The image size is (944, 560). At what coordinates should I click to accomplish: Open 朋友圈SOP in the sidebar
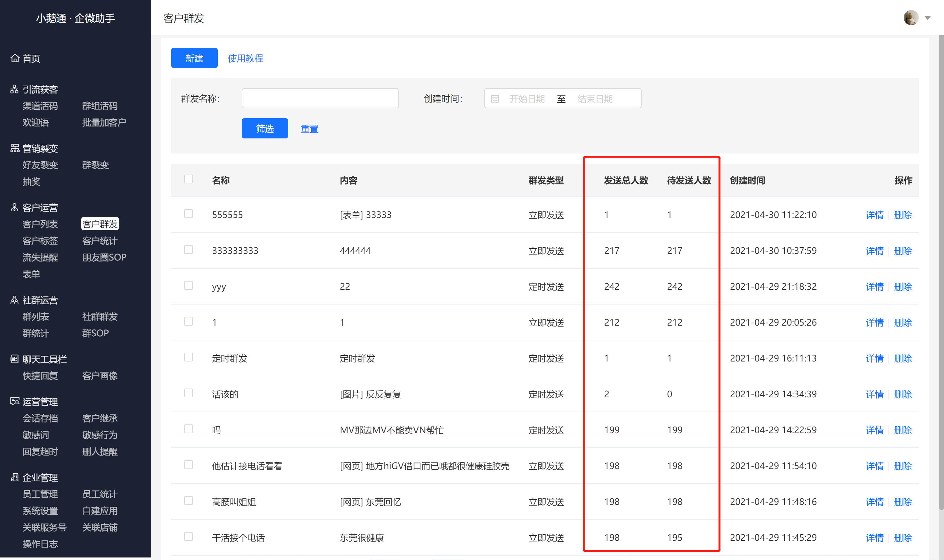(104, 257)
